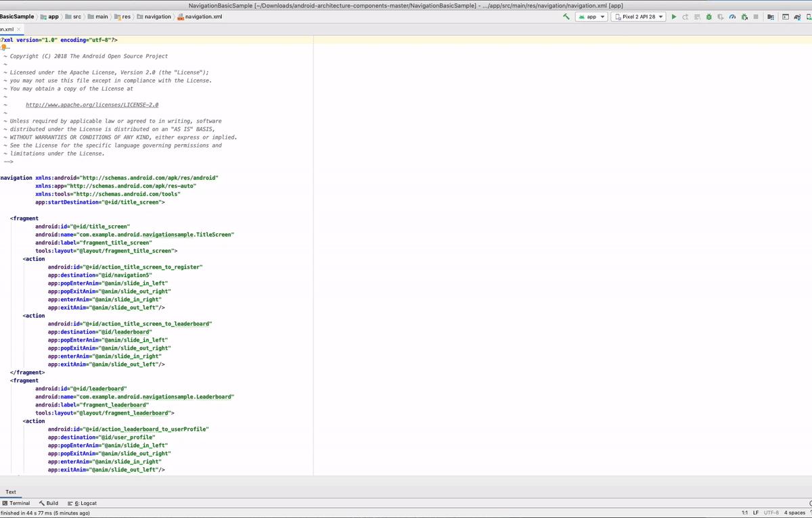Click the Make Project hammer icon
The height and width of the screenshot is (518, 812).
tap(566, 16)
